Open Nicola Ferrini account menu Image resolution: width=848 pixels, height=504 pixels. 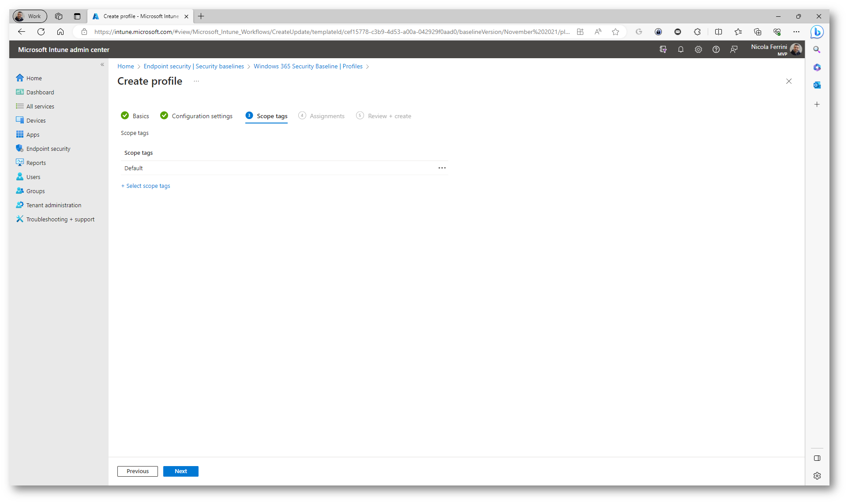tap(776, 49)
